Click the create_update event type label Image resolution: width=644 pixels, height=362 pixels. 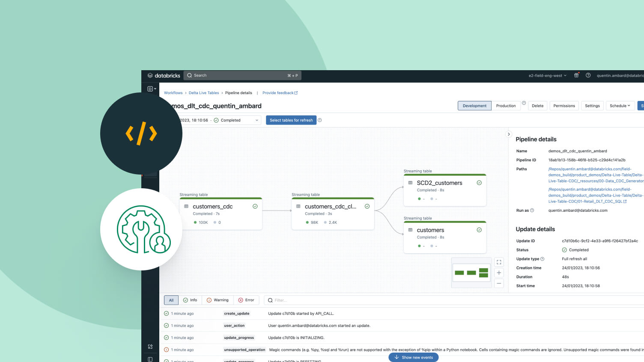click(237, 314)
